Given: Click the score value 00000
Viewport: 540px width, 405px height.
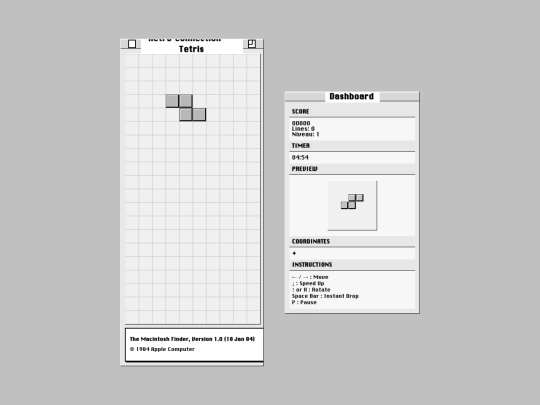Looking at the screenshot, I should 301,123.
